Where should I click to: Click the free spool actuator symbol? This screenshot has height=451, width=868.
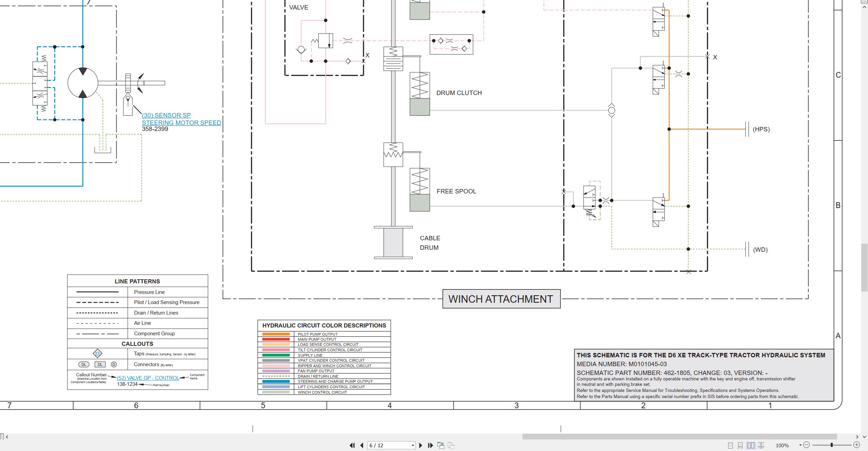(420, 190)
